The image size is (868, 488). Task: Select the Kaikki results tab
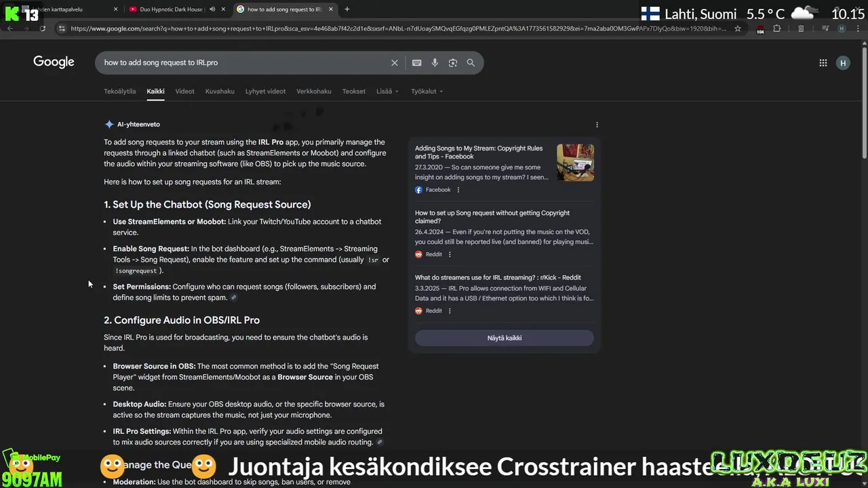pos(155,91)
